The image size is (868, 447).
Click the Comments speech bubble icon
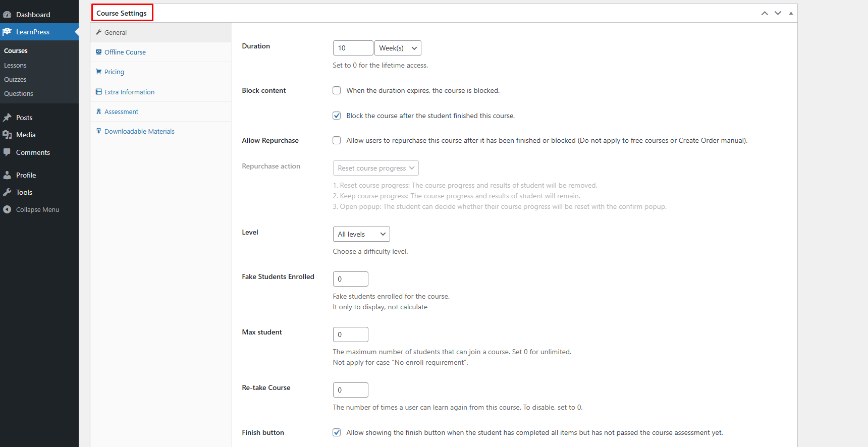pos(7,152)
